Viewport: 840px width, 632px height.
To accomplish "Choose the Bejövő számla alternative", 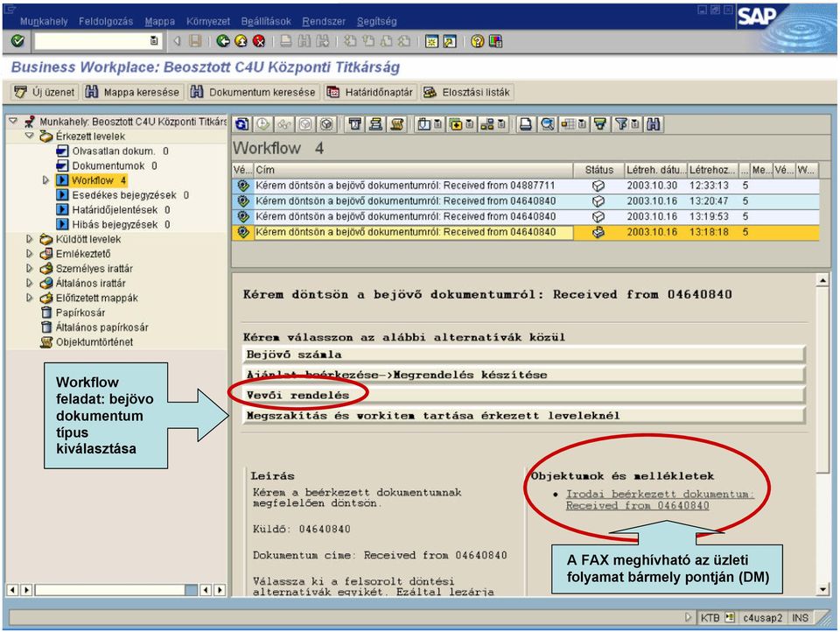I will pos(523,355).
